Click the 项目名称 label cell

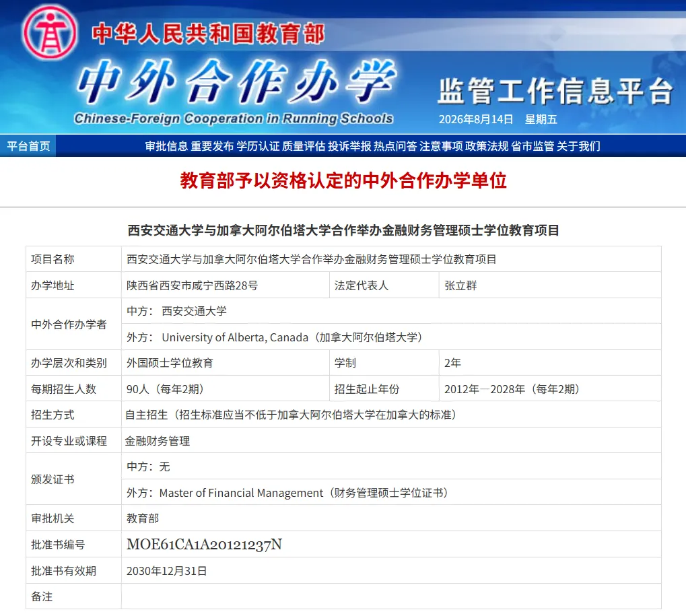coord(73,259)
